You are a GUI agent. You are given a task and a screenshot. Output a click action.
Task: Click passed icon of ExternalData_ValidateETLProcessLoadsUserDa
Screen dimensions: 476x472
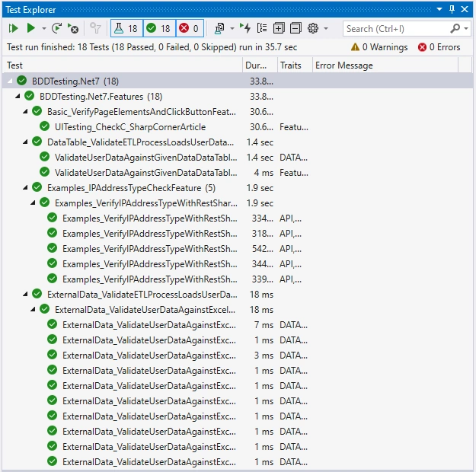pyautogui.click(x=37, y=294)
